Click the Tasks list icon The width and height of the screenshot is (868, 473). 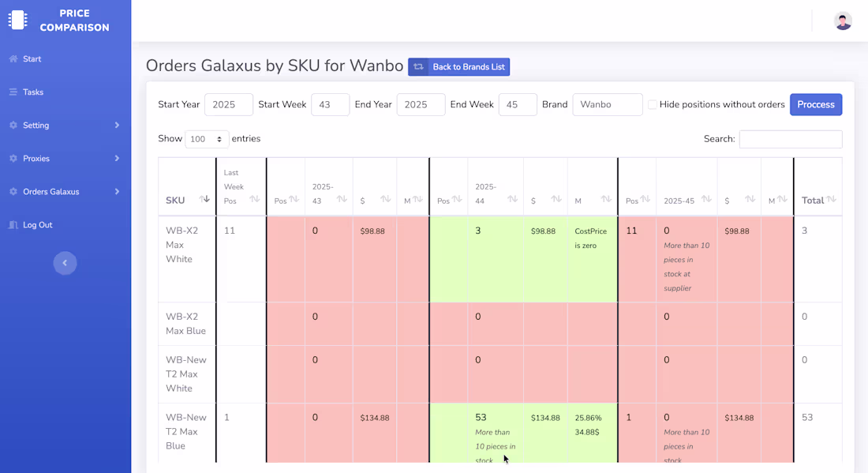click(x=13, y=92)
